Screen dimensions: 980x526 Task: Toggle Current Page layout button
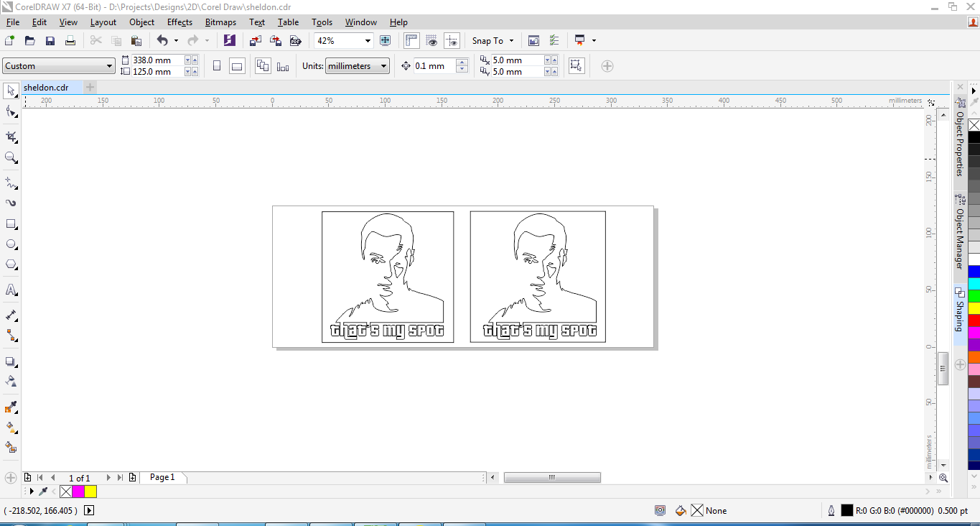coord(283,66)
